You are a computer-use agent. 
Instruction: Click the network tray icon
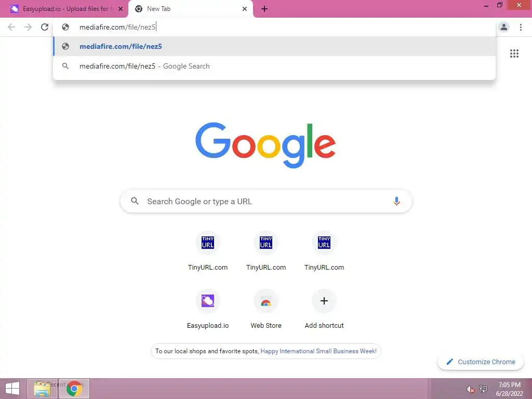(483, 389)
